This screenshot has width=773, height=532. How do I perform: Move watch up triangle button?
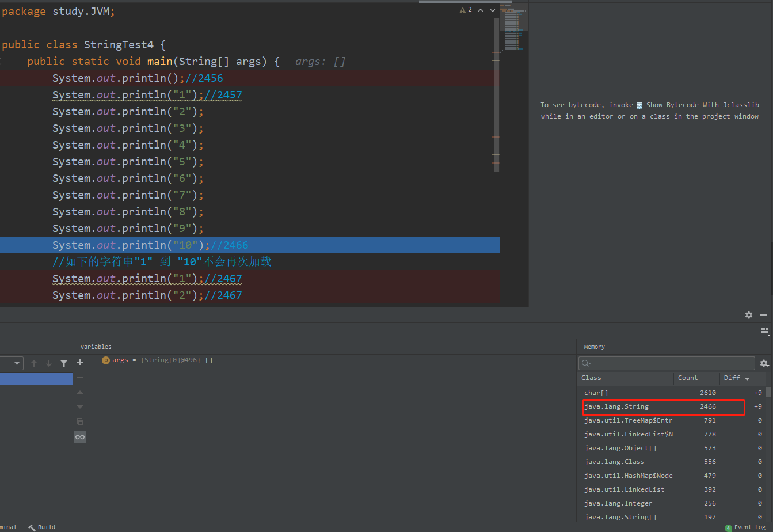pyautogui.click(x=80, y=392)
